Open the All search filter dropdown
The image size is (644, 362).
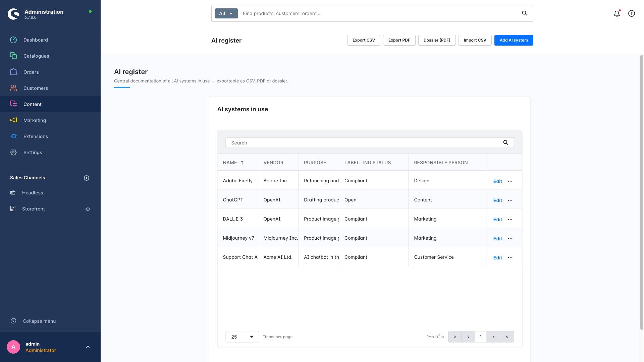click(226, 13)
